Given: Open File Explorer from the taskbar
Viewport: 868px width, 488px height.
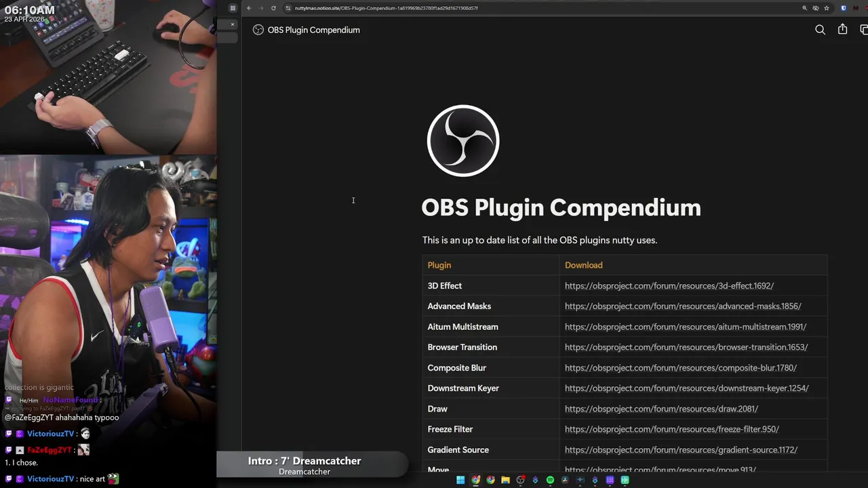Looking at the screenshot, I should [505, 480].
